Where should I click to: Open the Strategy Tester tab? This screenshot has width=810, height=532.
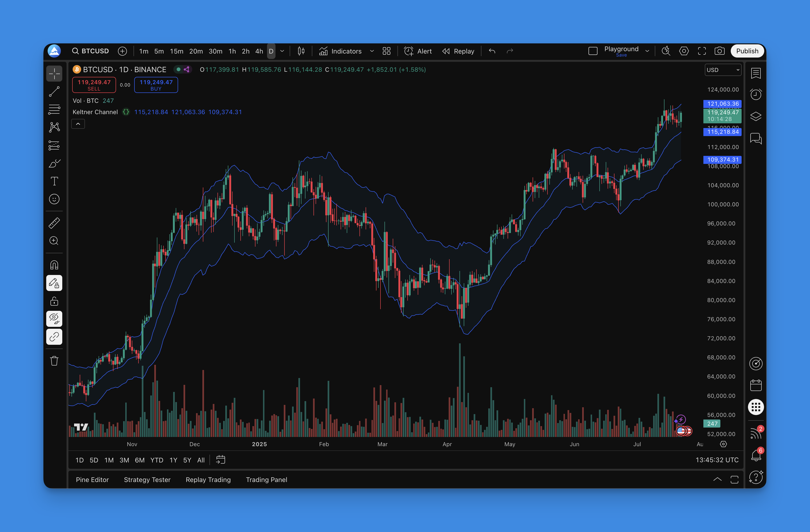[147, 480]
